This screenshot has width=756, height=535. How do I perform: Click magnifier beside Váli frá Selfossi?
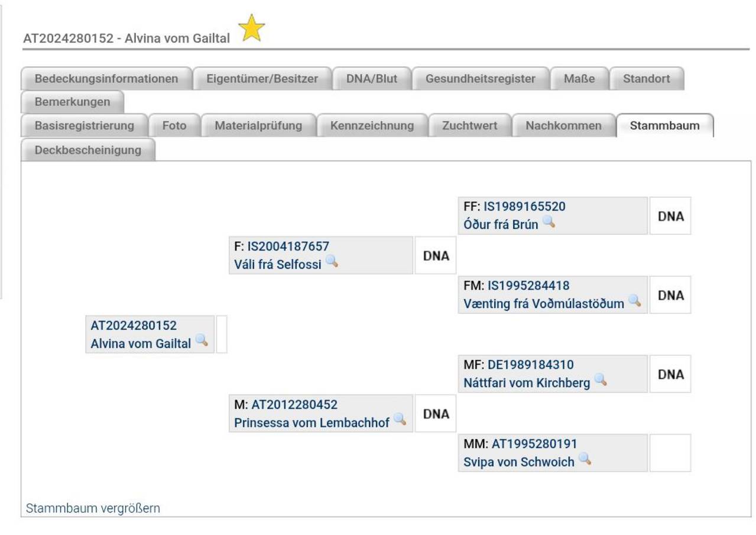coord(332,262)
